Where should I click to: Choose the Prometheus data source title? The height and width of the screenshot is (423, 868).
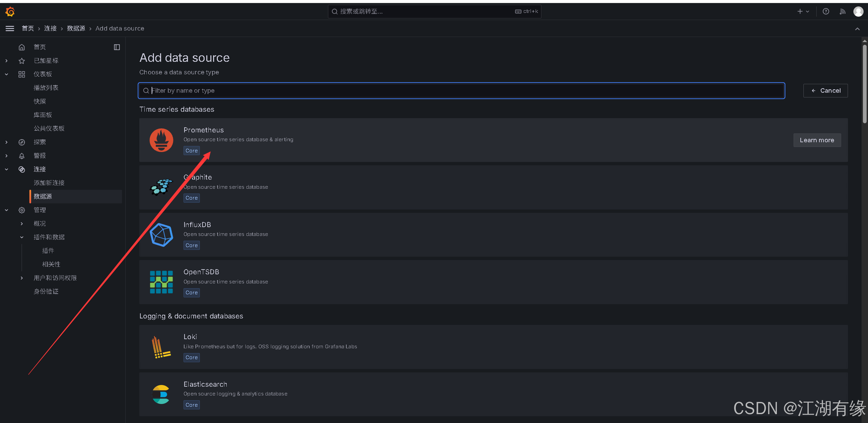click(x=204, y=130)
